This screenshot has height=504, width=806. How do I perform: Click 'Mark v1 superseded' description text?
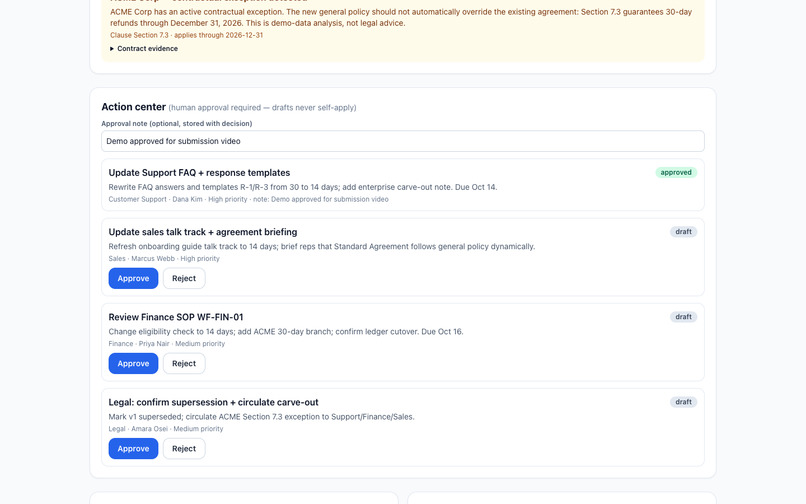click(261, 417)
